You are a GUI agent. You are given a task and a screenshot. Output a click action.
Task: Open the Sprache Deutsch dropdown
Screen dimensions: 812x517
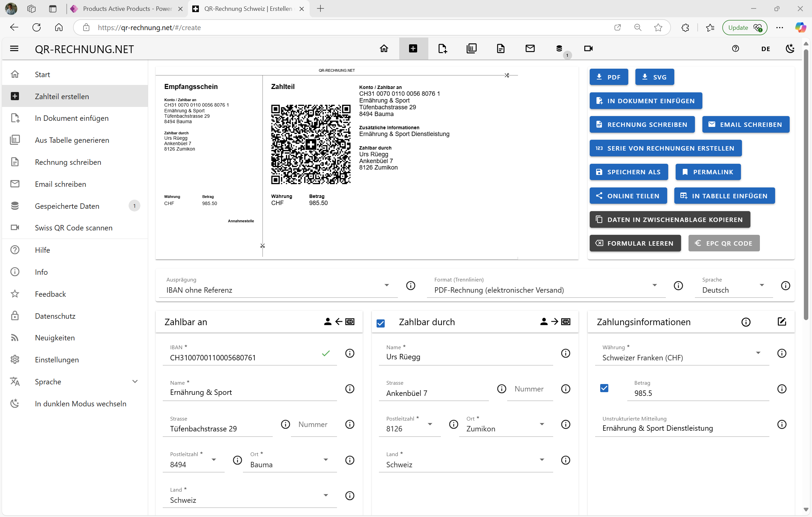(734, 286)
